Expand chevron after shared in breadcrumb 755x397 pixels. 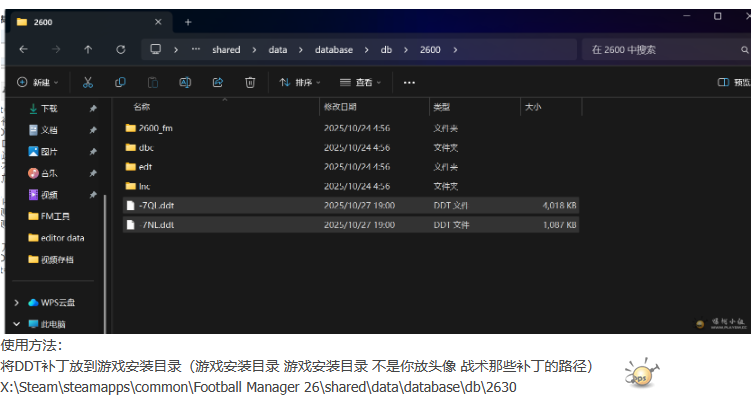click(254, 50)
